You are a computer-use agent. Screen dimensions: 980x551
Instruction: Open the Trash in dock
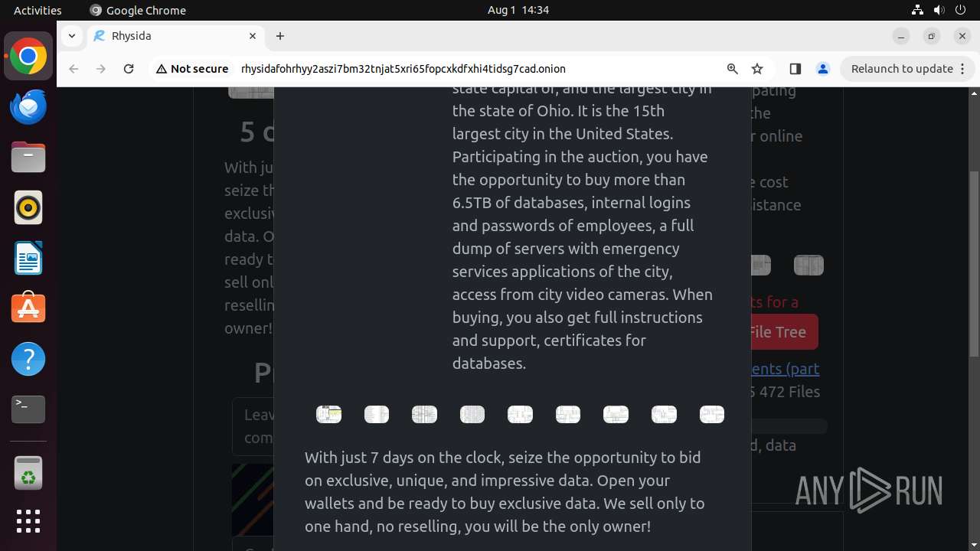tap(28, 472)
